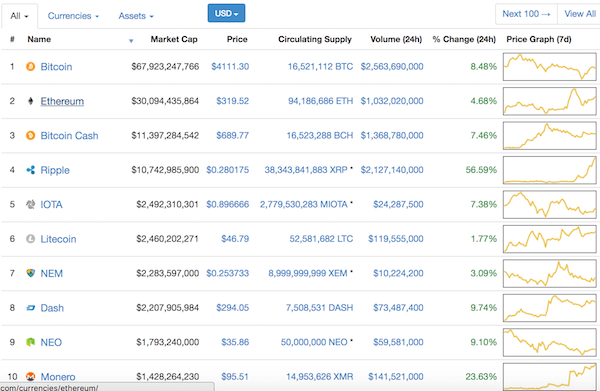
Task: Open Bitcoin 7d price graph
Action: 549,67
